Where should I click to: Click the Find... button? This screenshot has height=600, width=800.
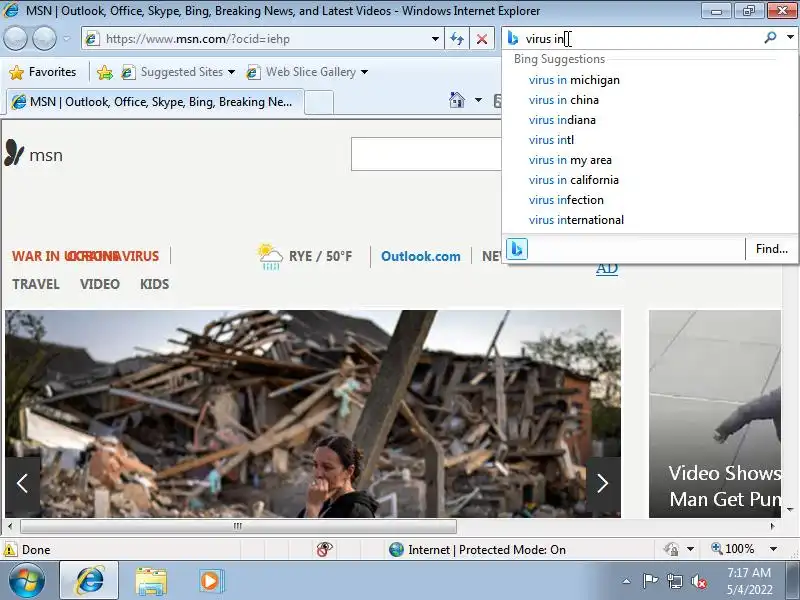point(771,249)
